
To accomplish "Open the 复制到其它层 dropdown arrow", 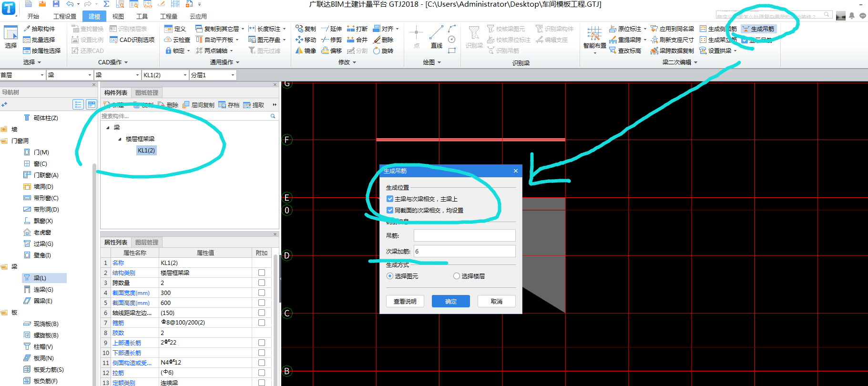I will tap(243, 29).
